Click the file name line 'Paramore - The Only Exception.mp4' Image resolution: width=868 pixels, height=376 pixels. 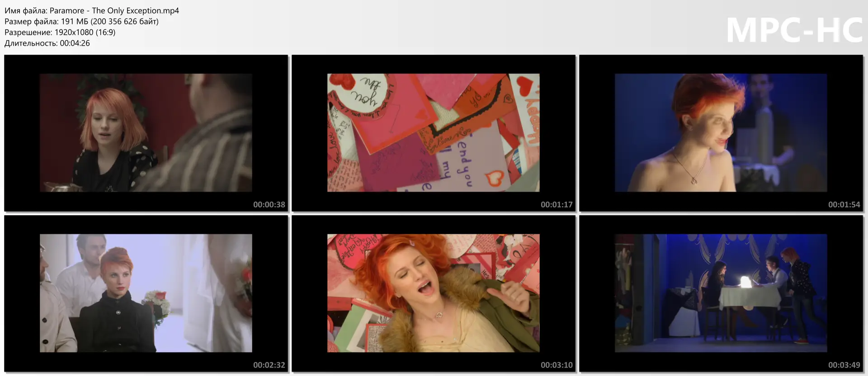[92, 10]
